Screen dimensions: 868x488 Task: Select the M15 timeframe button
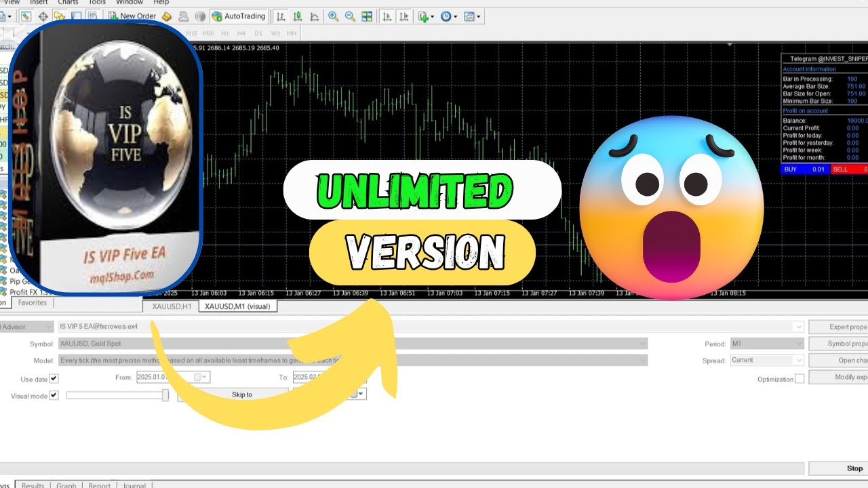pos(191,33)
